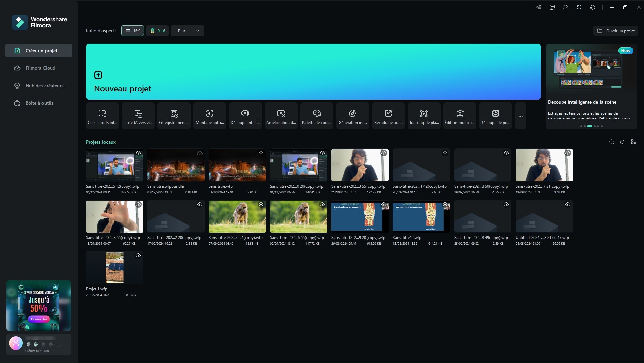This screenshot has height=363, width=644.
Task: Open the Projet 1.wfp thumbnail
Action: (115, 268)
